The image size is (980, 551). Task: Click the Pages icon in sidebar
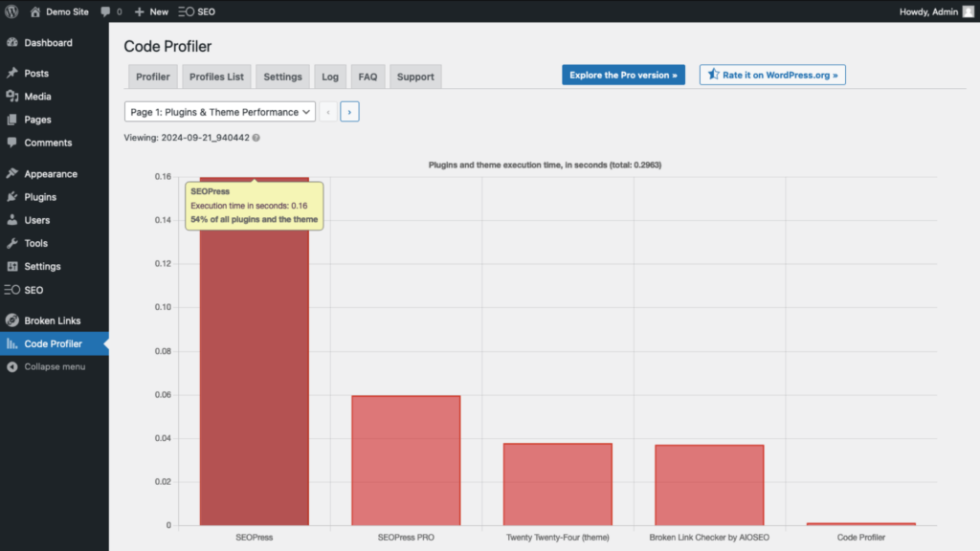[12, 120]
